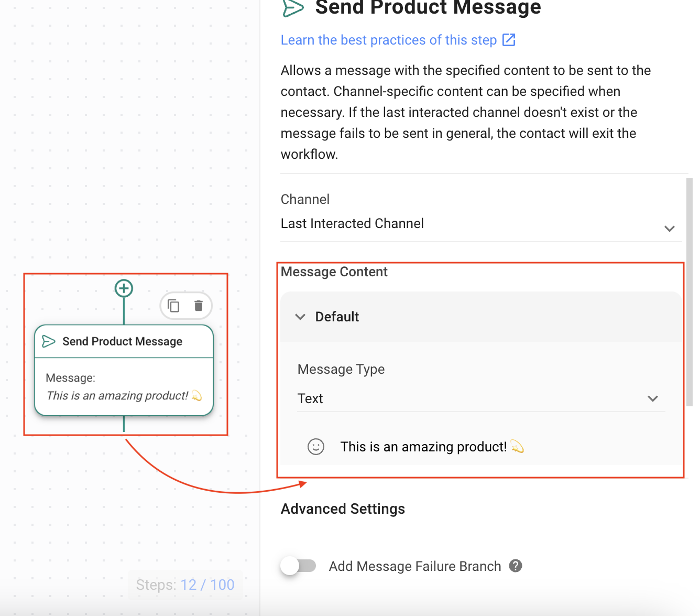Click the help icon for Failure Branch
Screen dimensions: 700x616
(x=516, y=566)
